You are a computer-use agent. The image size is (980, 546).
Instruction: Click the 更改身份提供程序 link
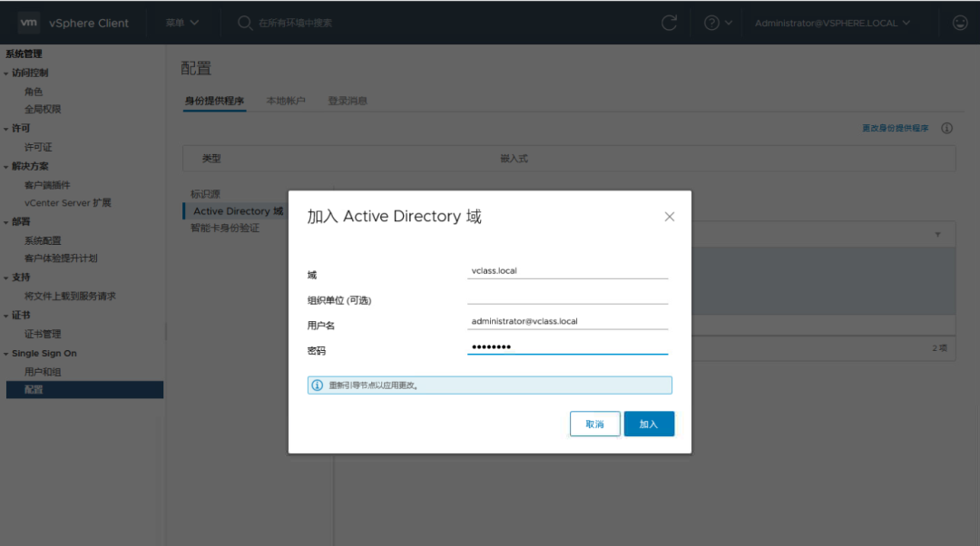point(895,129)
